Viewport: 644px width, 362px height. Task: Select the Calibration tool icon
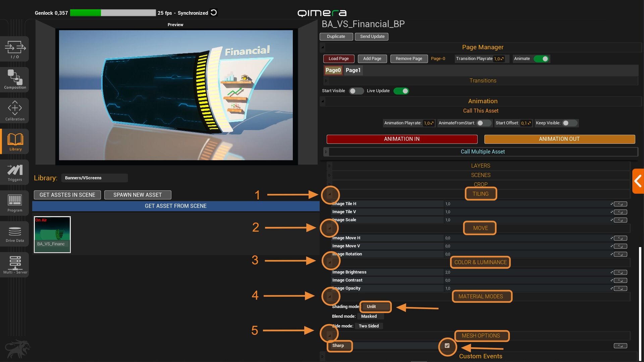[x=15, y=110]
